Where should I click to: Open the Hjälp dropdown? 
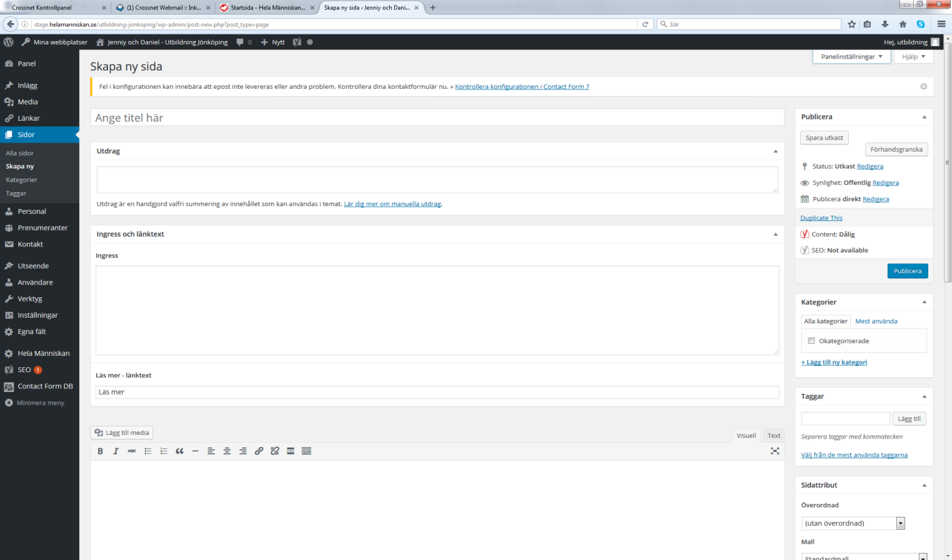pyautogui.click(x=913, y=56)
